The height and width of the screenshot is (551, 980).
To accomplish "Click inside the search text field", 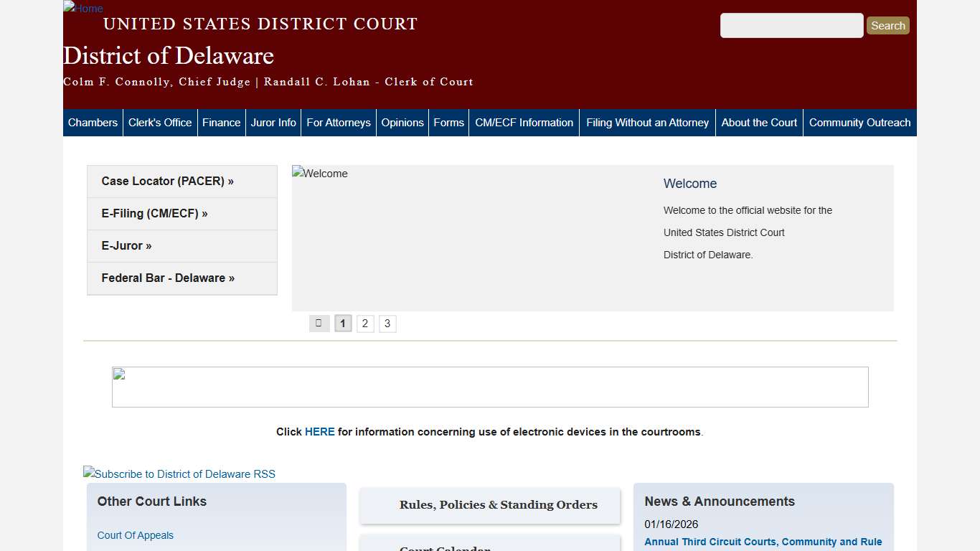I will 791,25.
